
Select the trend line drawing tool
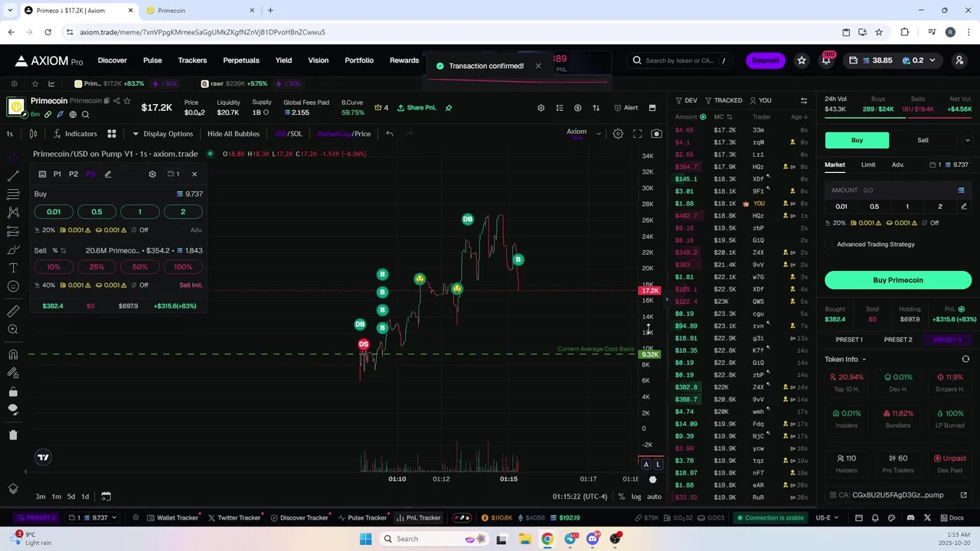tap(13, 175)
